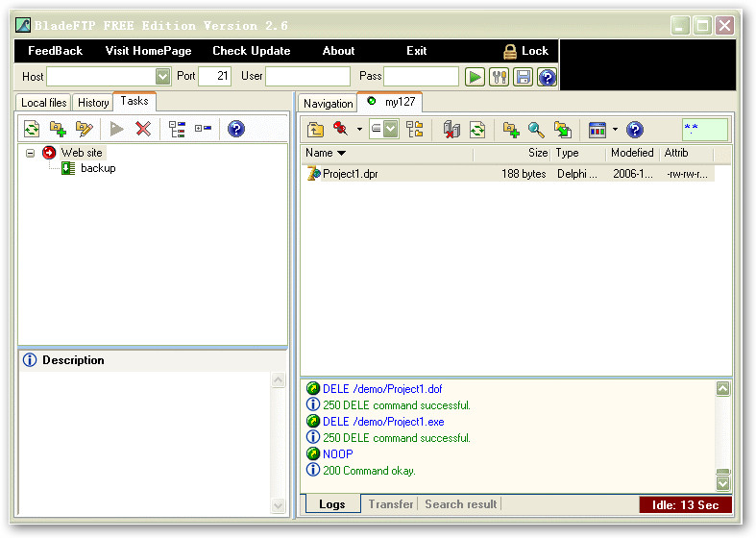Select the Tasks tab
The image size is (756, 538).
click(134, 101)
